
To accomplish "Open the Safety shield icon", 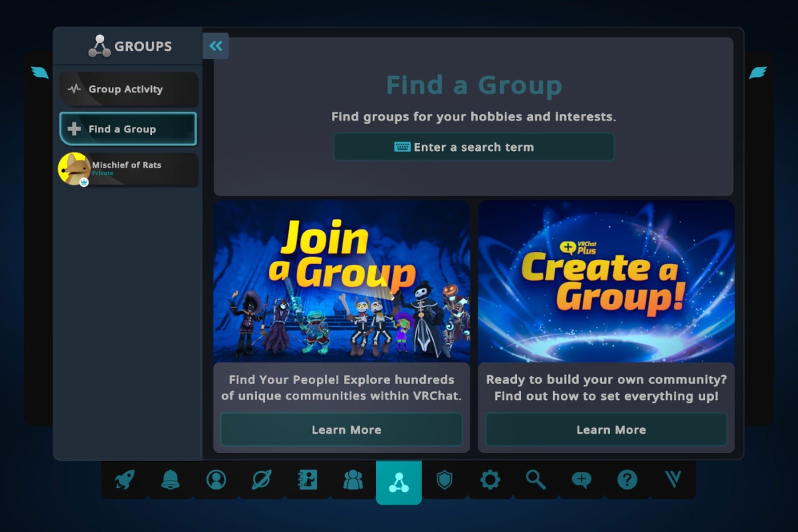I will (x=444, y=480).
